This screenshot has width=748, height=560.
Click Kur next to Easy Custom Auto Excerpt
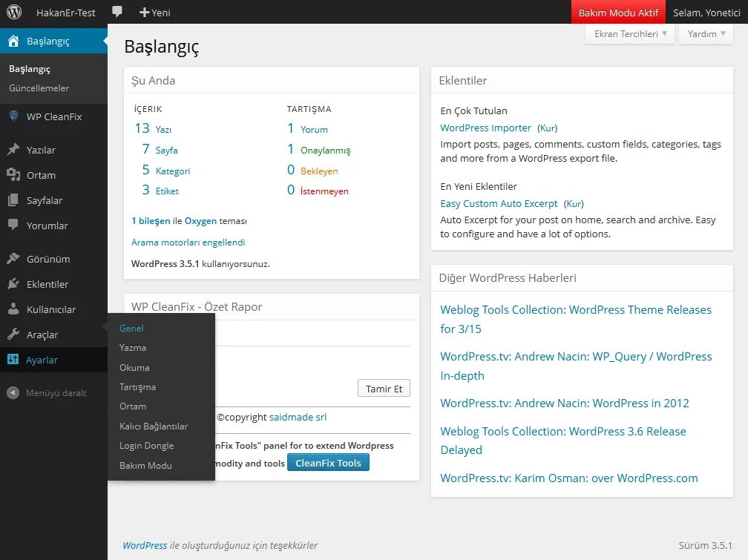(574, 204)
